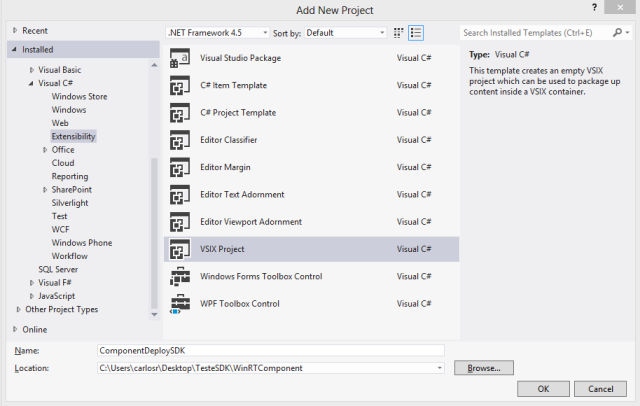Expand the Recent section

pos(15,30)
